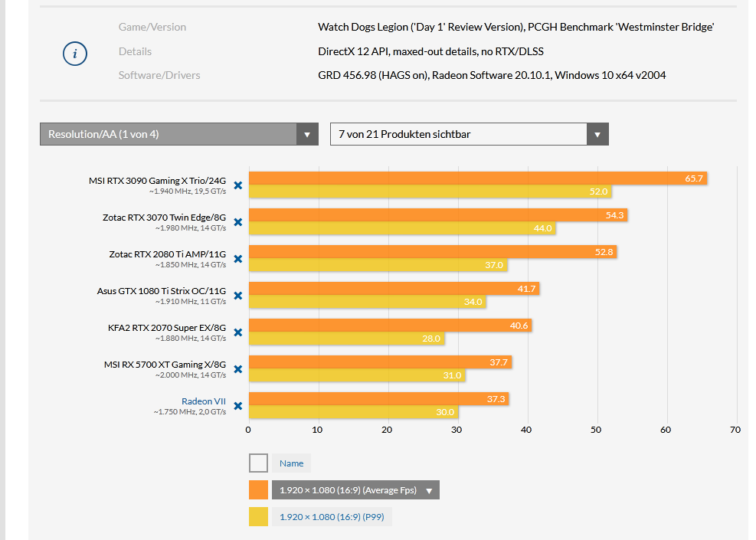Viewport: 756px width, 540px height.
Task: Remove Zotac RTX 2080 Ti AMP row
Action: tap(237, 259)
